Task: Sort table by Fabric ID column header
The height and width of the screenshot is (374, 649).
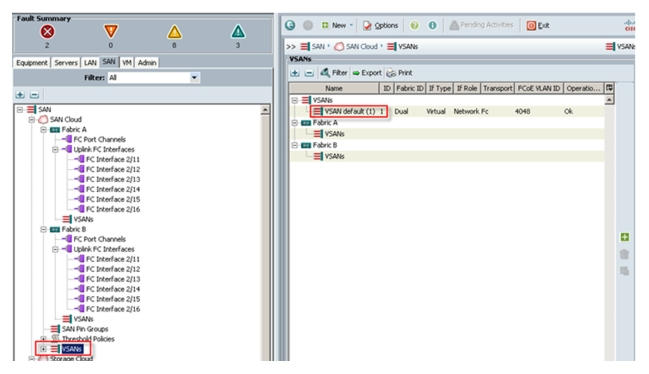Action: coord(409,88)
